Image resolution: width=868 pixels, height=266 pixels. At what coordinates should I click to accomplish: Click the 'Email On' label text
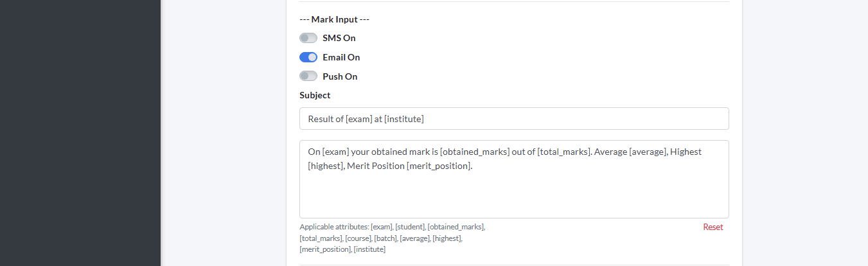pyautogui.click(x=341, y=57)
